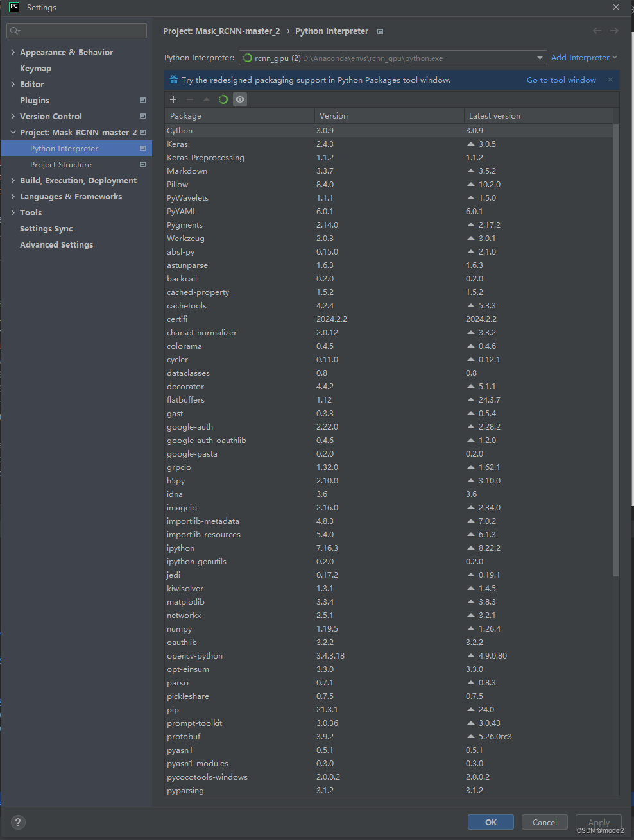Open the Python Interpreter dropdown

393,58
